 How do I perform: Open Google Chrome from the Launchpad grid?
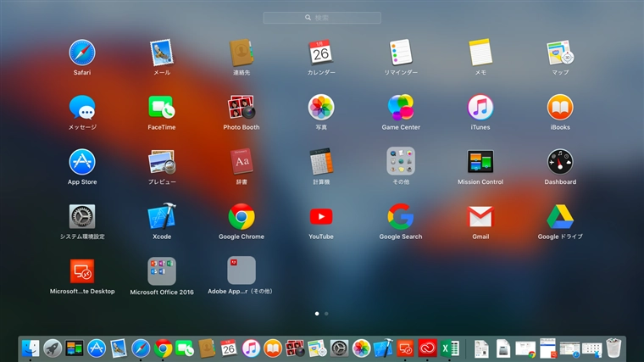241,216
